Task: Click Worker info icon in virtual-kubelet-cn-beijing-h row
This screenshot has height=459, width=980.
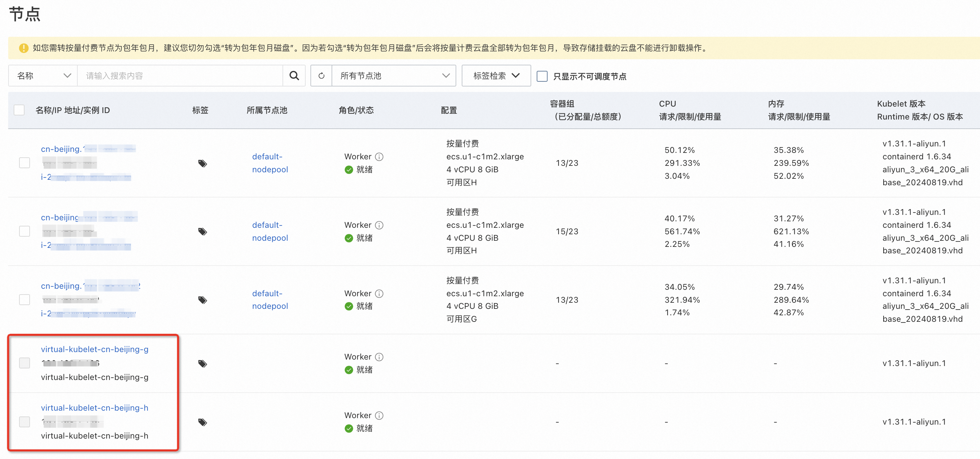Action: point(379,415)
